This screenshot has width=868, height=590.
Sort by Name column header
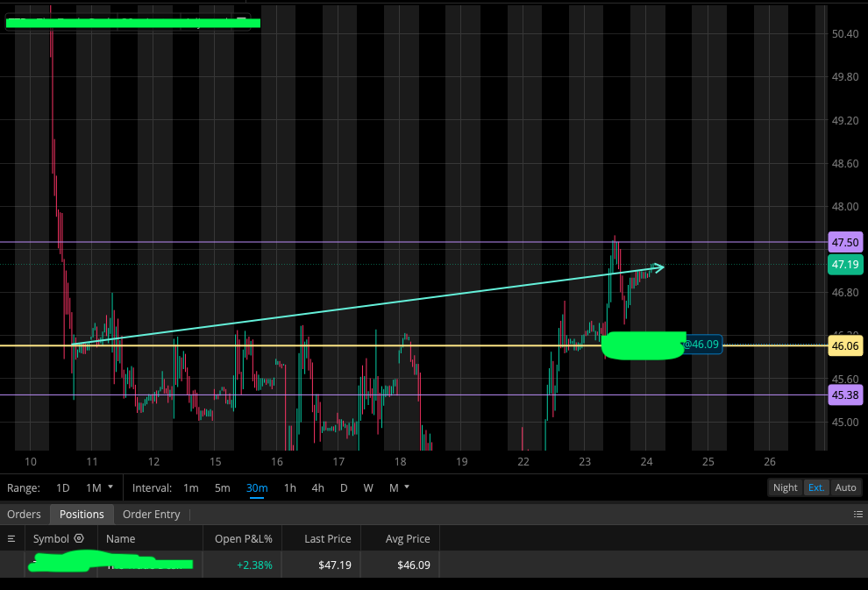(x=121, y=538)
